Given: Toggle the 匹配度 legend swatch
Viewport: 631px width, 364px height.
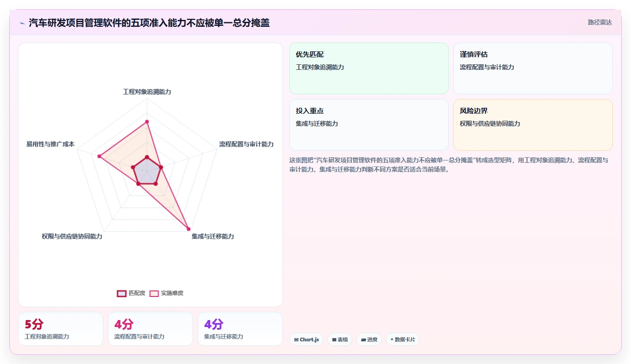Looking at the screenshot, I should pos(122,293).
